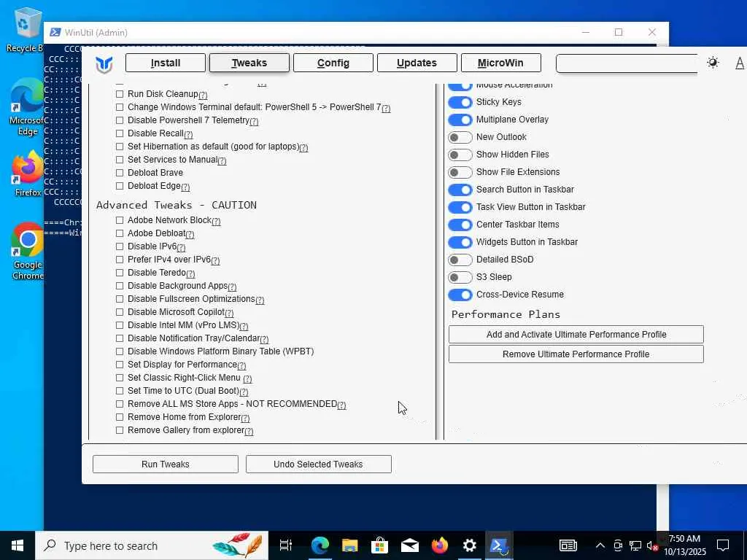Switch to the Install tab

(x=166, y=63)
